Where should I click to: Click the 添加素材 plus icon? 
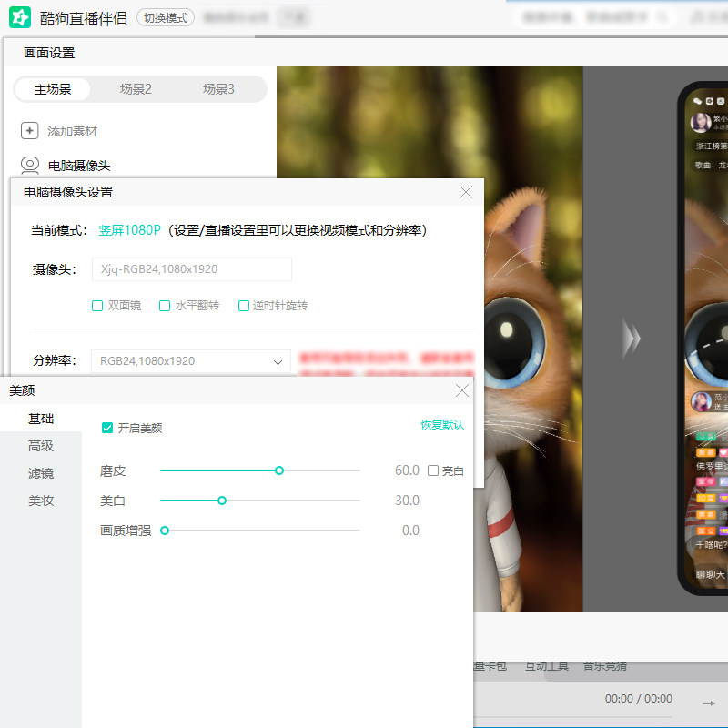click(29, 131)
